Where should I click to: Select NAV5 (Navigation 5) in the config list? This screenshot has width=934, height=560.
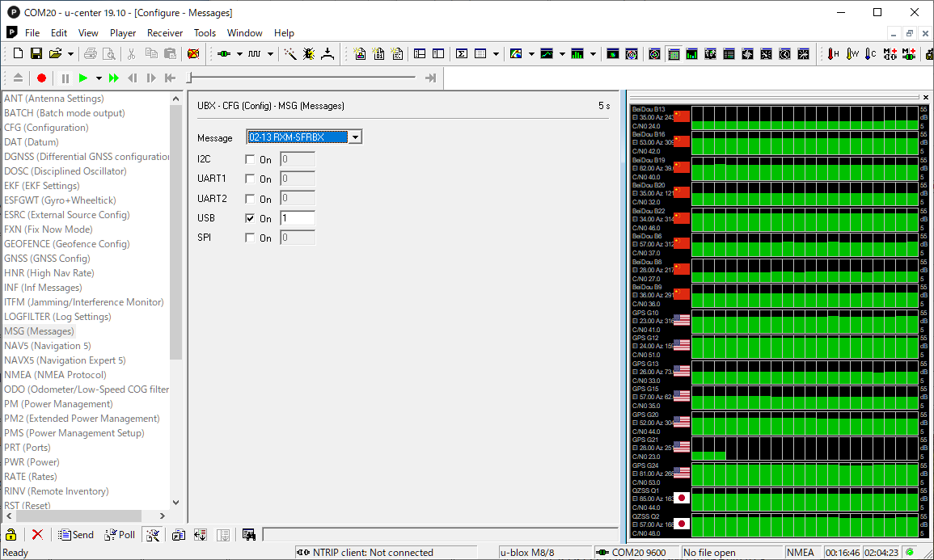point(48,346)
